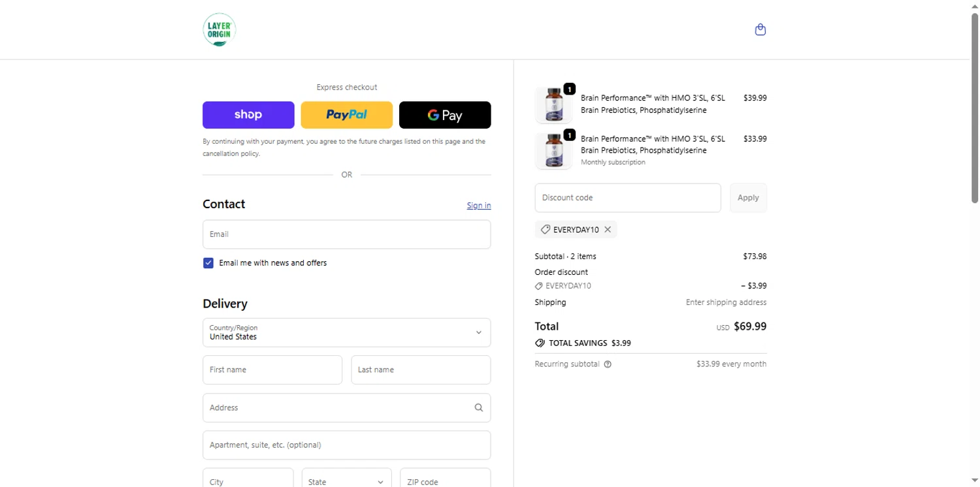This screenshot has height=487, width=980.
Task: Focus the Email input field
Action: (x=347, y=234)
